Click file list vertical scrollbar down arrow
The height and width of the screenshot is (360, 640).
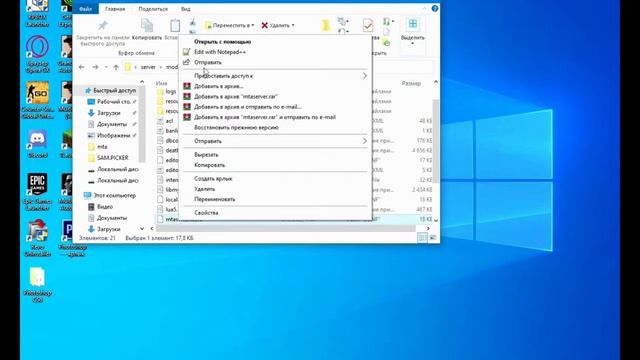coord(436,220)
